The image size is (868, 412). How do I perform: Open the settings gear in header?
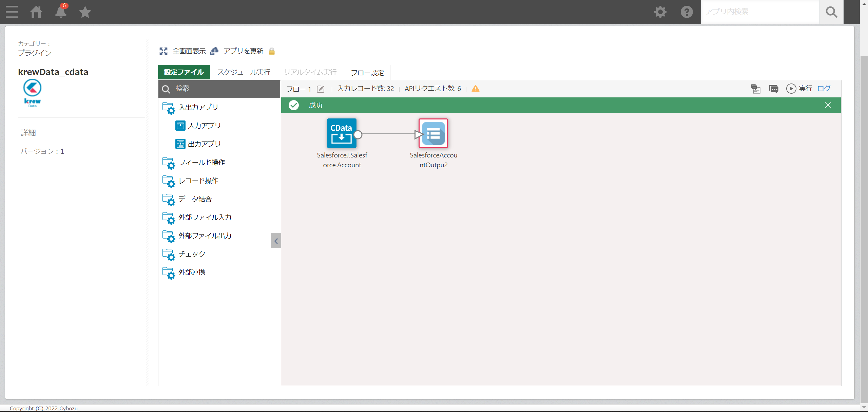coord(660,12)
